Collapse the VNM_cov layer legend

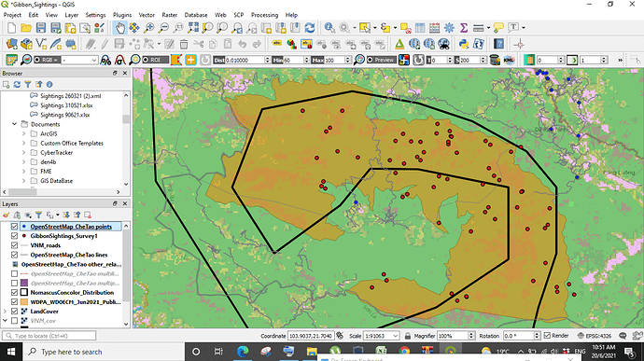tap(5, 321)
